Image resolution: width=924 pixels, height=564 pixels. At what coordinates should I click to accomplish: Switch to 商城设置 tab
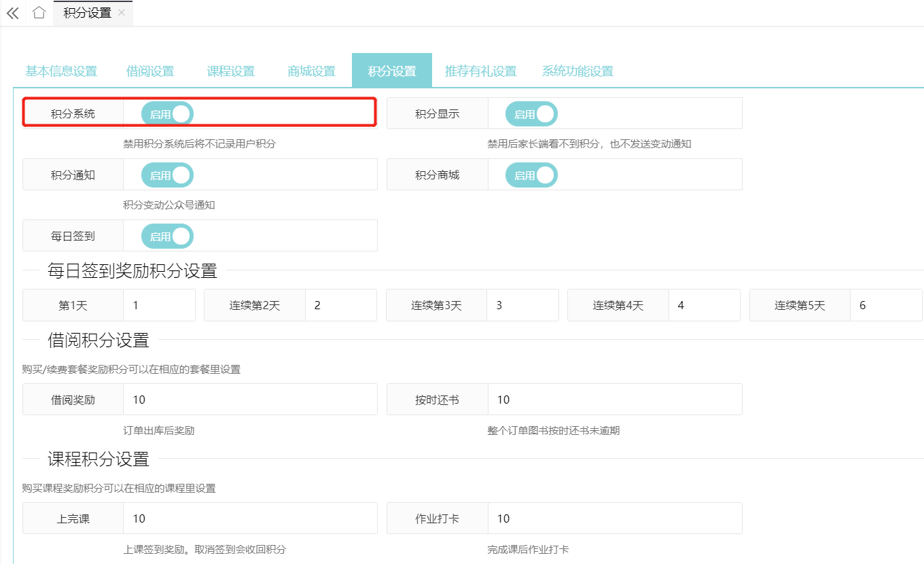(312, 71)
